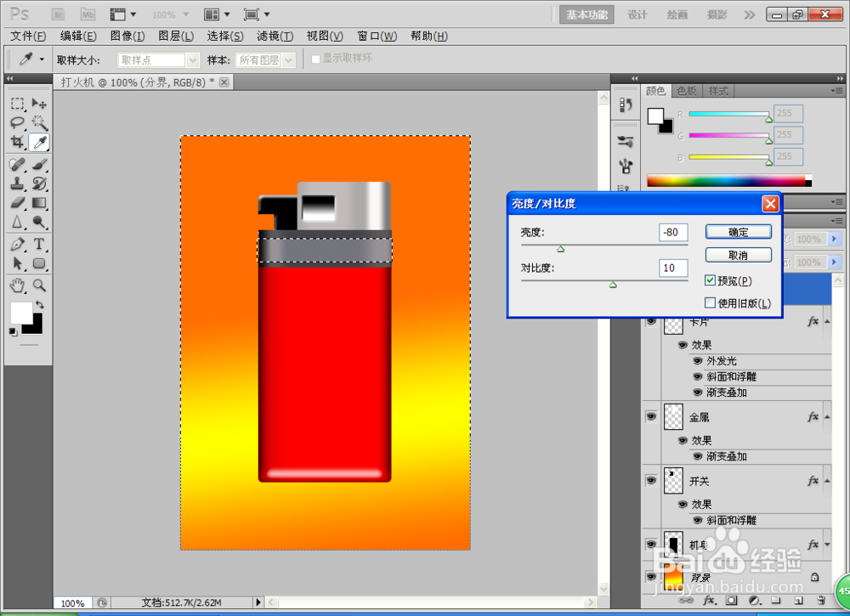Select the Rectangular Marquee tool

point(17,103)
